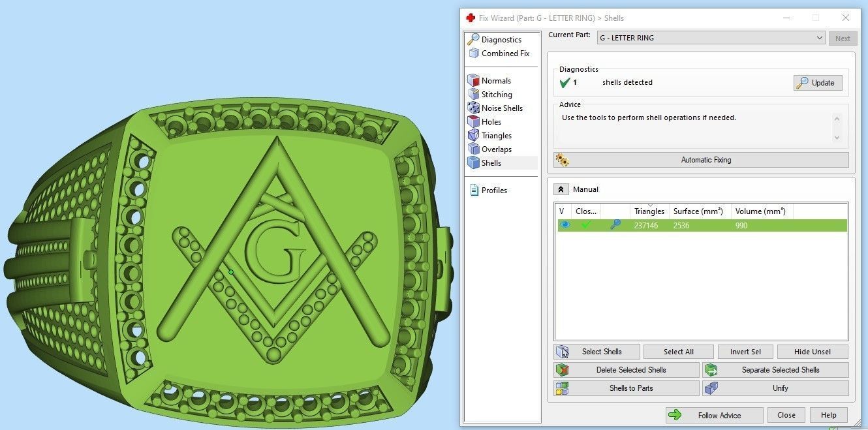Click the Close button at bottom
This screenshot has width=868, height=430.
[786, 415]
